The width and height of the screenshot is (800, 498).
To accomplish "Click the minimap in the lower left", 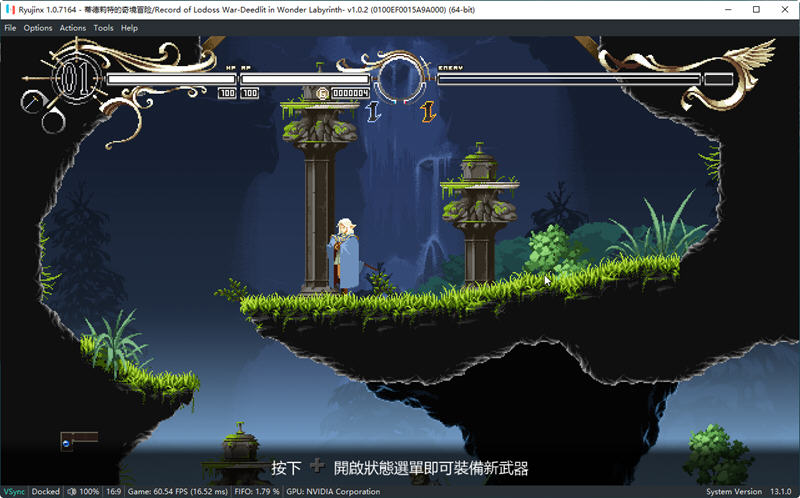I will [79, 441].
